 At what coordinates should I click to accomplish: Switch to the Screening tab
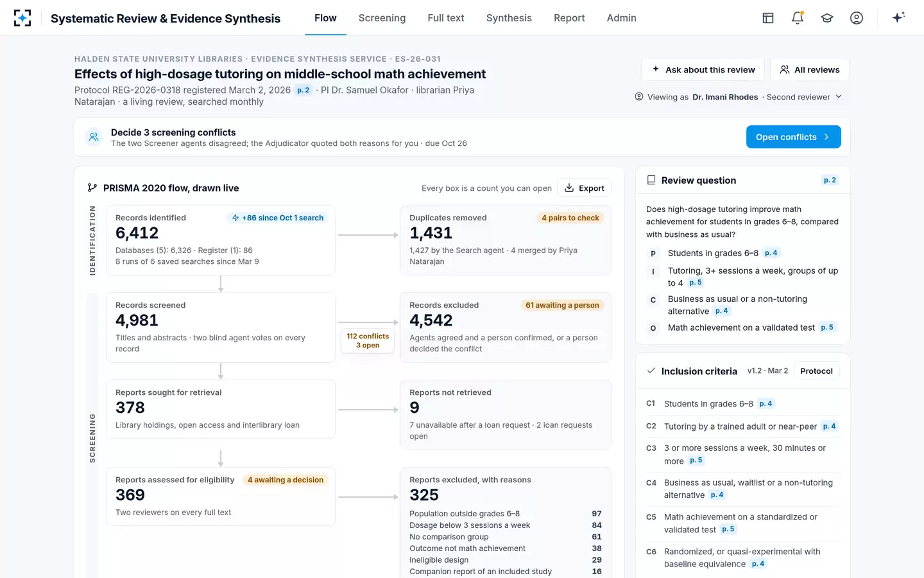382,18
